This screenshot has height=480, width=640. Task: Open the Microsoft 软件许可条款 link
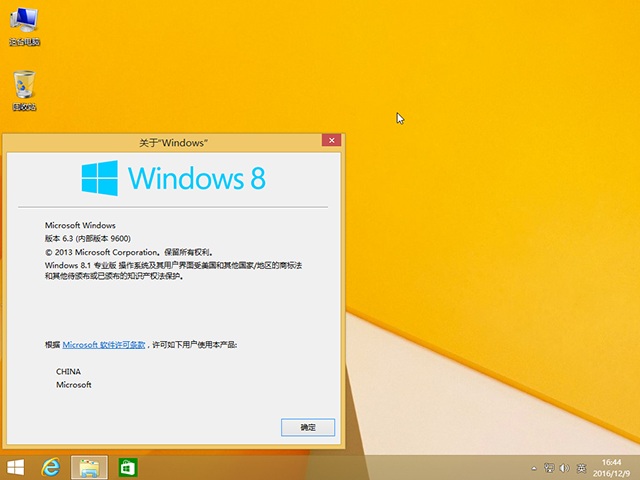click(104, 345)
